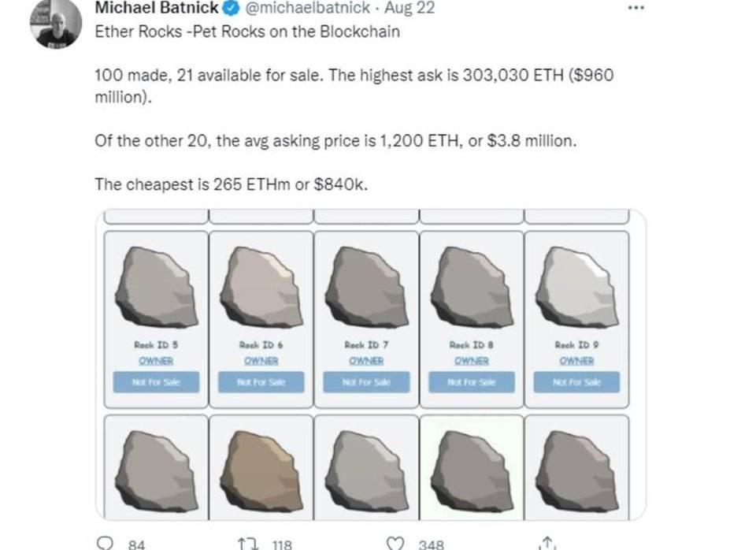The image size is (756, 550).
Task: Click OWNER link under Rock ID 5
Action: click(156, 360)
